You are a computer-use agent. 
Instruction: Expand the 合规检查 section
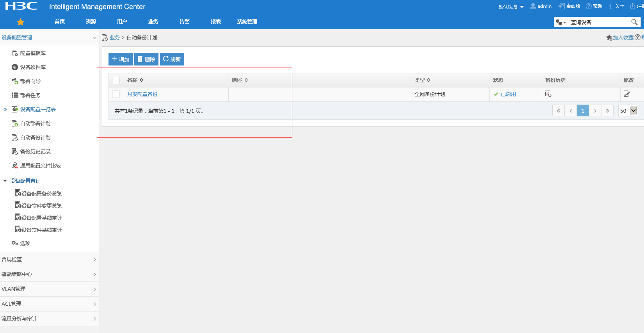coord(49,260)
